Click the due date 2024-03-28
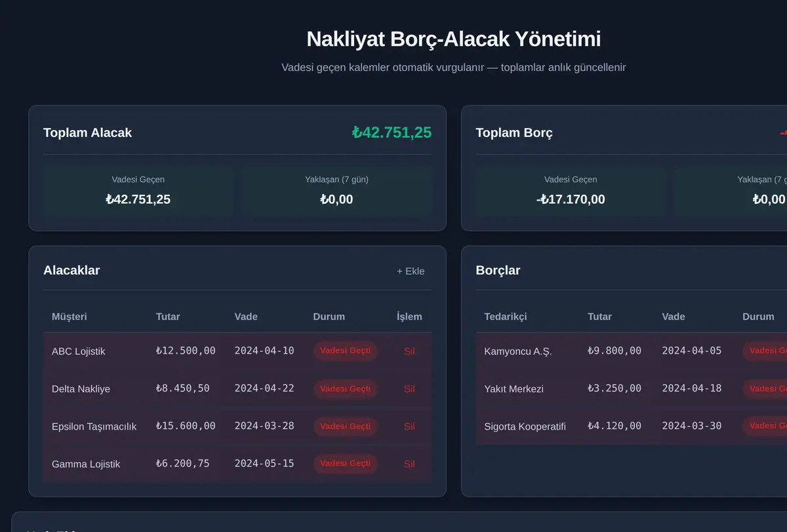The height and width of the screenshot is (532, 787). click(264, 426)
